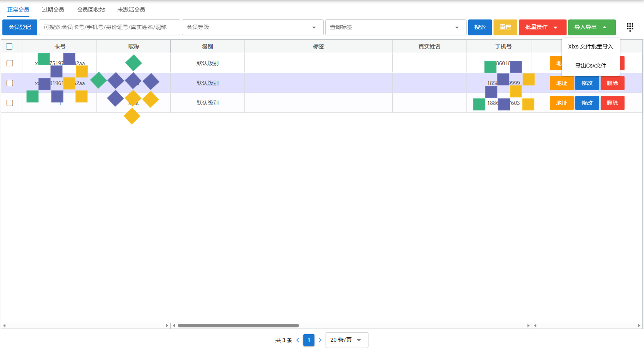Click the blue 搜索 button

[480, 27]
